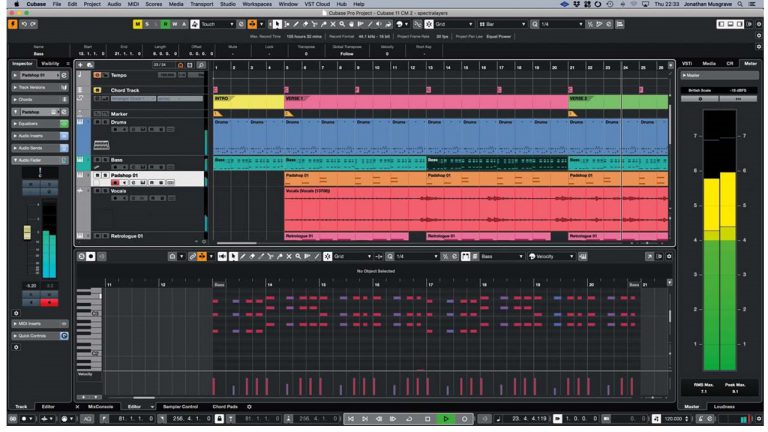The width and height of the screenshot is (768, 432).
Task: Switch to the Chord Pads tab
Action: 225,407
